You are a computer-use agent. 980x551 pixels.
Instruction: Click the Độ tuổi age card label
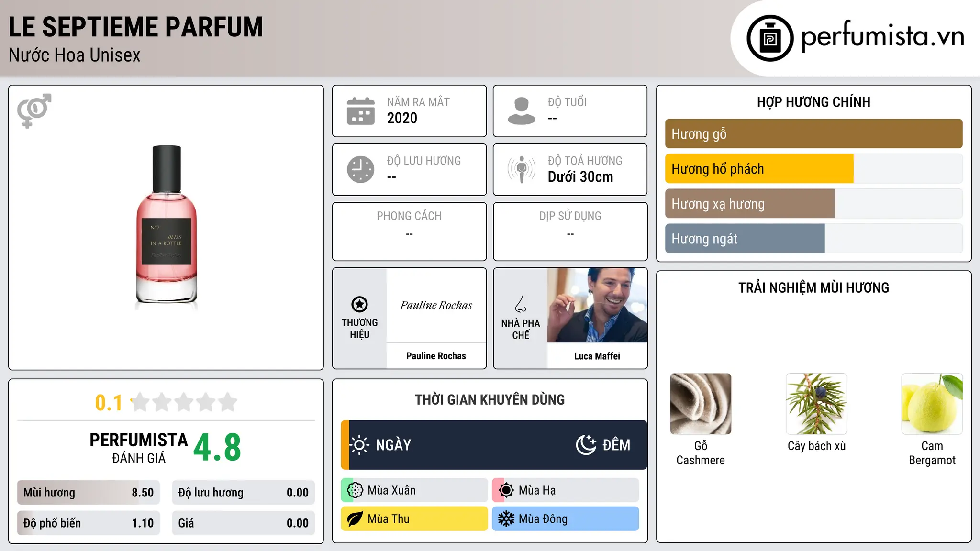[567, 102]
